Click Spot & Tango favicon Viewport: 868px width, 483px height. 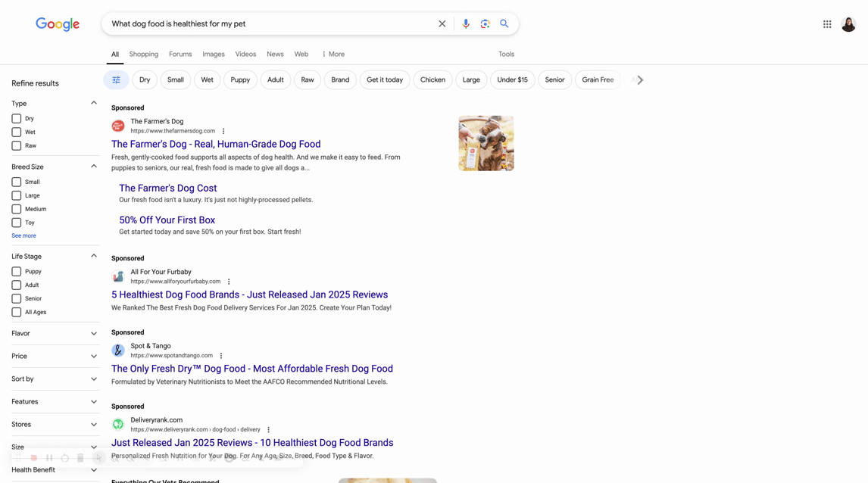point(118,351)
